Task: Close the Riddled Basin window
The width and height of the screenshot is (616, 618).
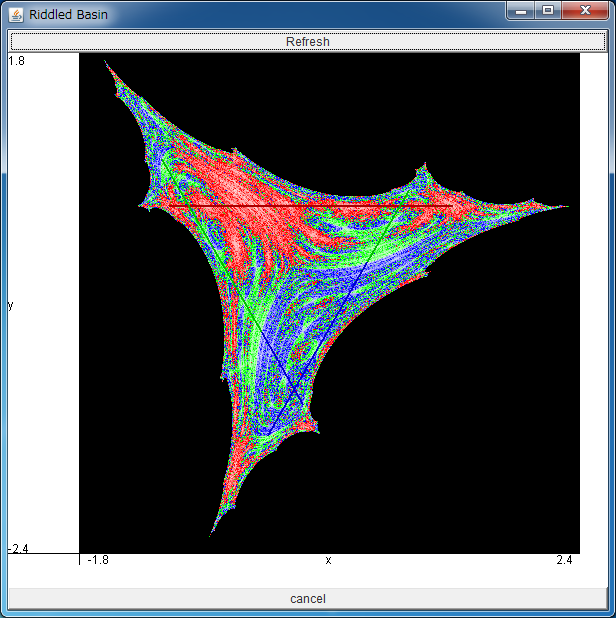Action: 585,11
